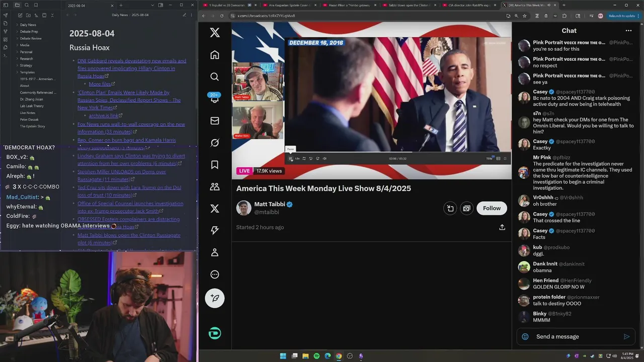The image size is (644, 362).
Task: Open the emoji picker in chat
Action: tap(525, 336)
